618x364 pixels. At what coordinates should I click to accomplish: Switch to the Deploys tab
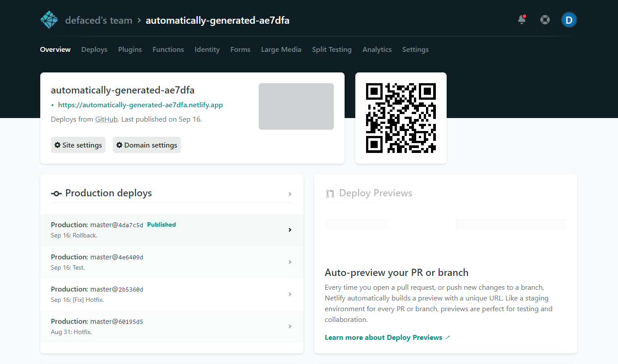pos(94,49)
